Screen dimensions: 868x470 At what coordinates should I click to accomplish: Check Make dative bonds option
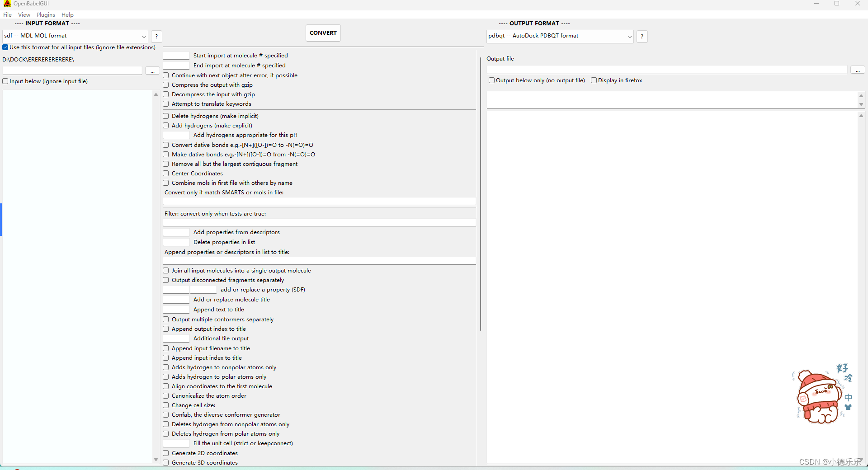coord(166,155)
